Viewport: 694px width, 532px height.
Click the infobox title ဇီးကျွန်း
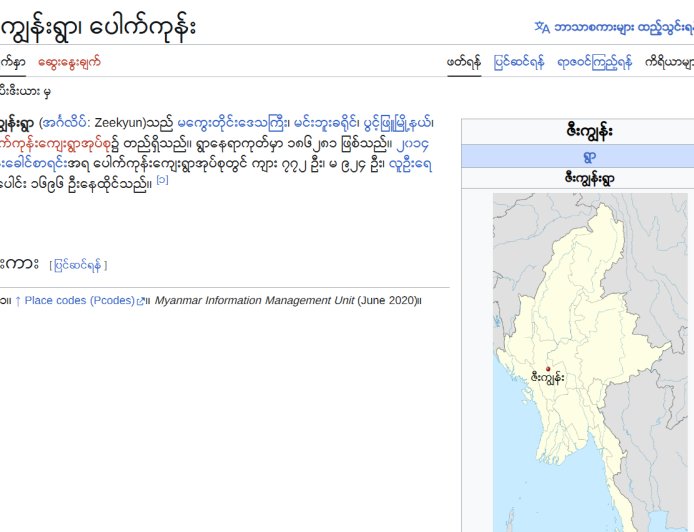589,131
